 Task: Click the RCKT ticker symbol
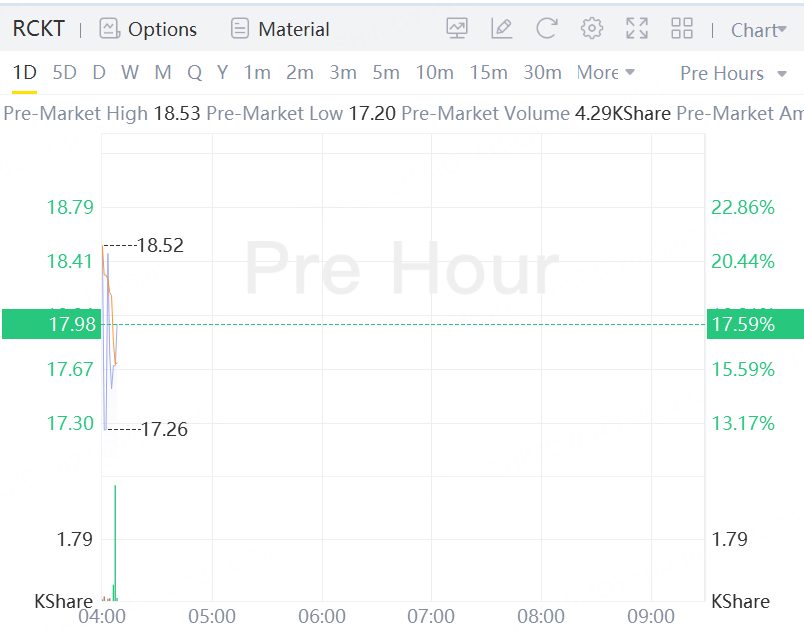click(x=38, y=29)
